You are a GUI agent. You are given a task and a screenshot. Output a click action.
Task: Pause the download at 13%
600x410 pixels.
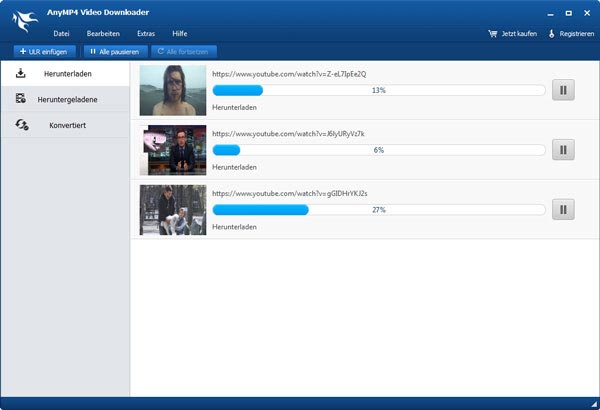(563, 90)
